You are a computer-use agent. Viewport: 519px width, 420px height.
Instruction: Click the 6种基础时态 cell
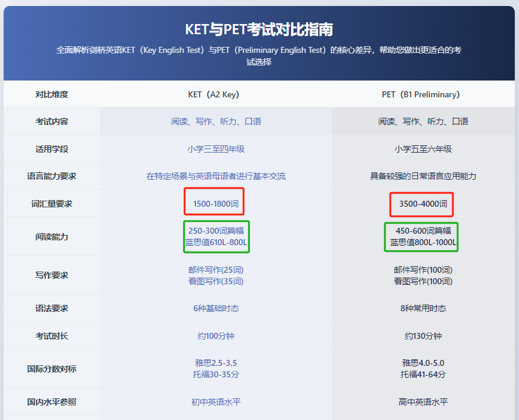216,308
